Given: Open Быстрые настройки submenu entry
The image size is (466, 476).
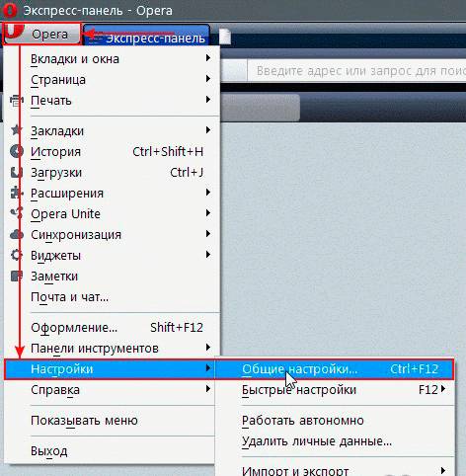Looking at the screenshot, I should (x=335, y=390).
